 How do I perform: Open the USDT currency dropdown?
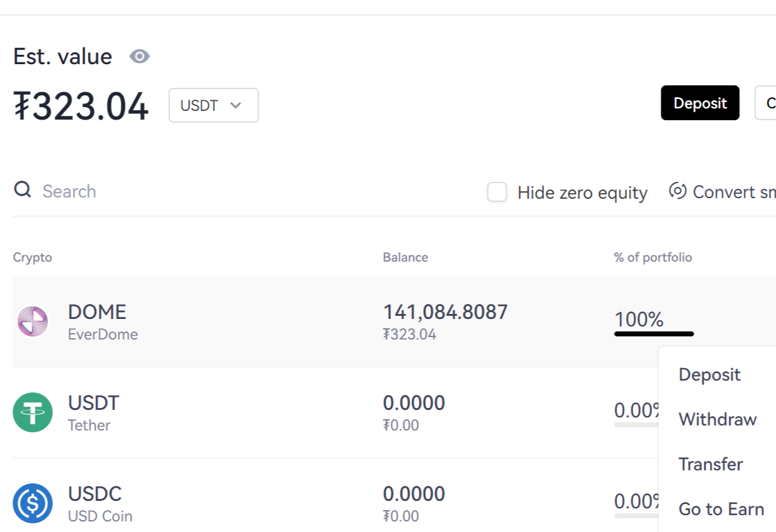214,105
